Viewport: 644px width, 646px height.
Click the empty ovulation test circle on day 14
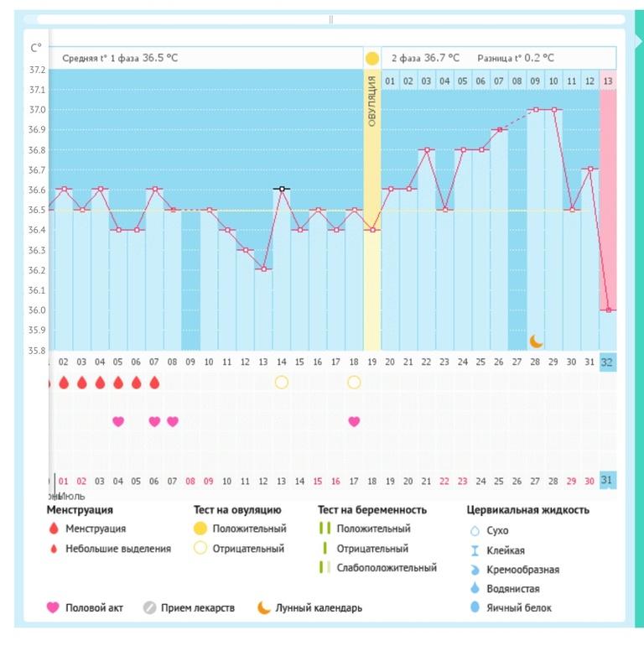(282, 383)
